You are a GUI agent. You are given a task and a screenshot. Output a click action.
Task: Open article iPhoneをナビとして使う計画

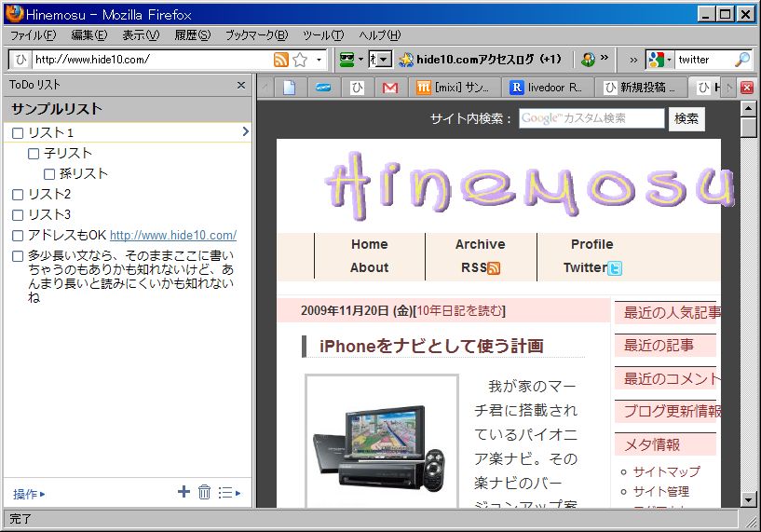pos(432,347)
